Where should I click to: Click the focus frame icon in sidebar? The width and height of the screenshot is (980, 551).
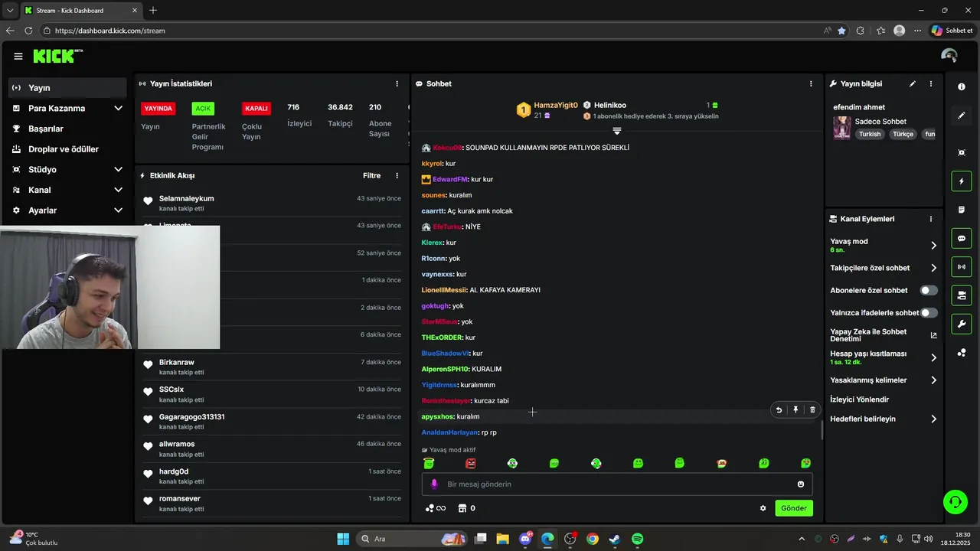tap(962, 152)
